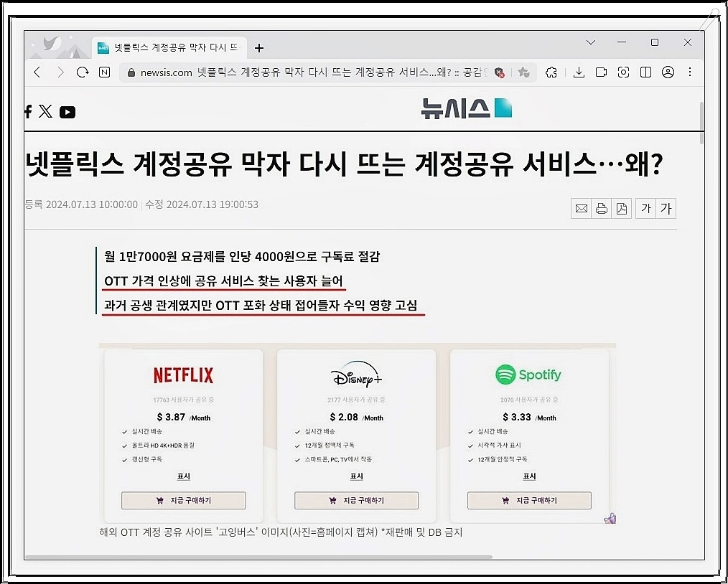This screenshot has width=728, height=584.
Task: Save article as PDF icon
Action: [621, 209]
